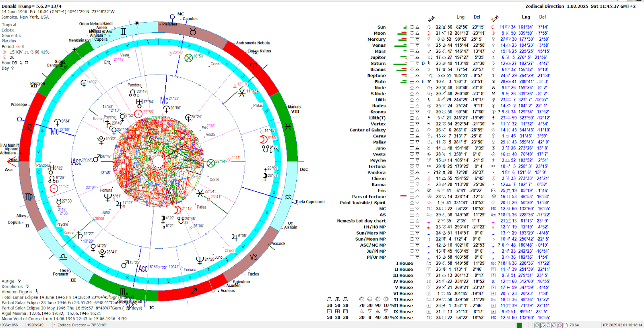Viewport: 644px width, 328px height.
Task: Click the 'Praesepe' star label
Action: 19,105
